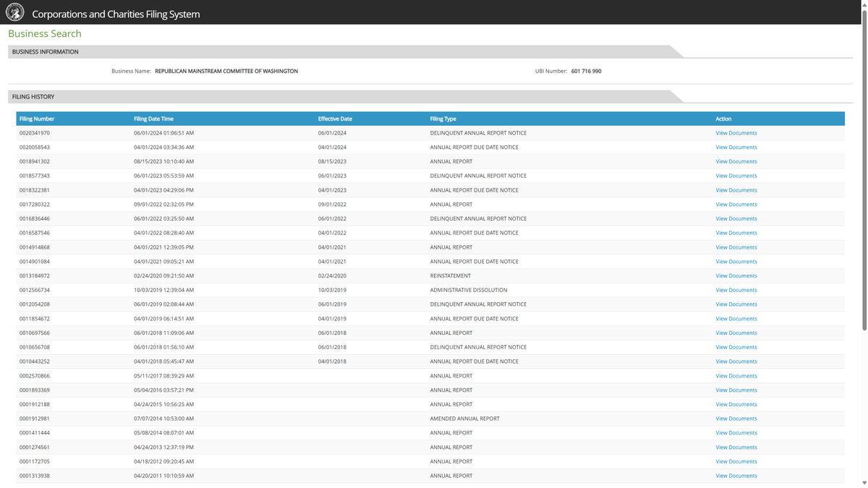Click the Filing Date Time column header
868x488 pixels.
[153, 119]
